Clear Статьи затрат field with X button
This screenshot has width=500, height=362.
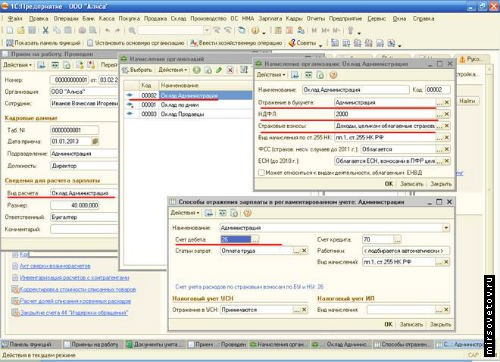pyautogui.click(x=304, y=250)
